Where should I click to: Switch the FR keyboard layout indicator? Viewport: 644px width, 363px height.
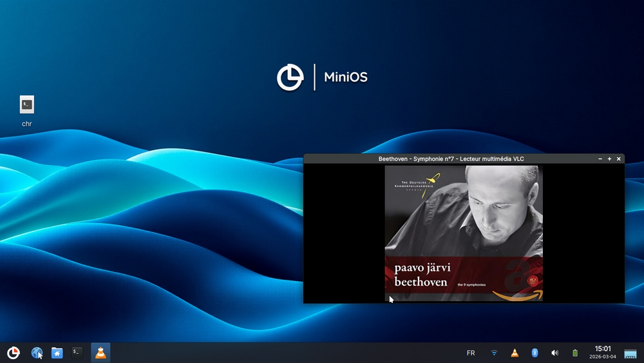tap(471, 353)
